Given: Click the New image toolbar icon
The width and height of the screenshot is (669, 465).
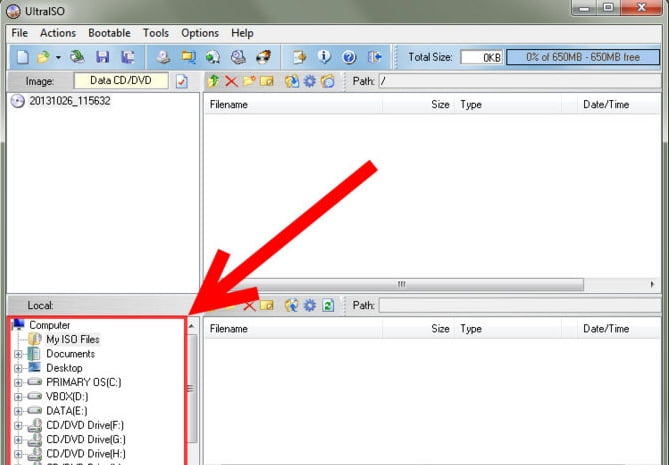Looking at the screenshot, I should [x=22, y=58].
